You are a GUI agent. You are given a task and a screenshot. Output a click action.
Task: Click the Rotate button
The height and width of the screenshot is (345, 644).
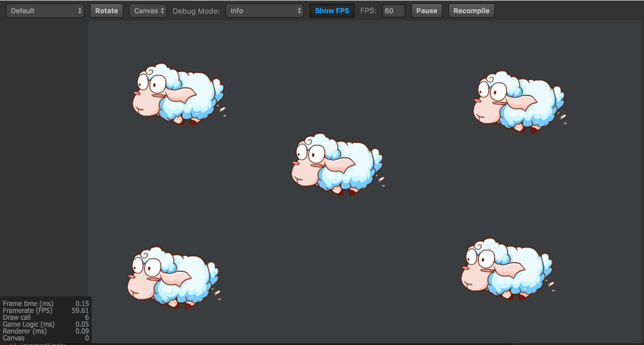pos(106,11)
